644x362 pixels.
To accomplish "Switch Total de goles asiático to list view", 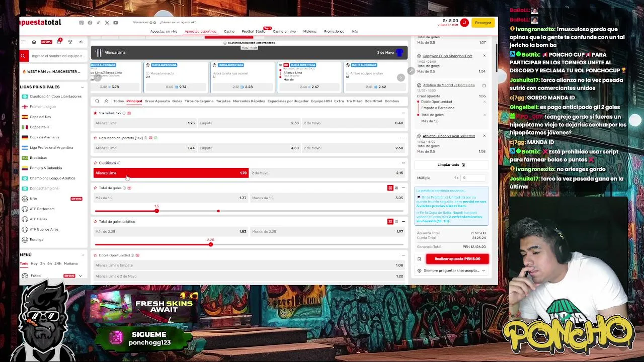I will pyautogui.click(x=396, y=222).
